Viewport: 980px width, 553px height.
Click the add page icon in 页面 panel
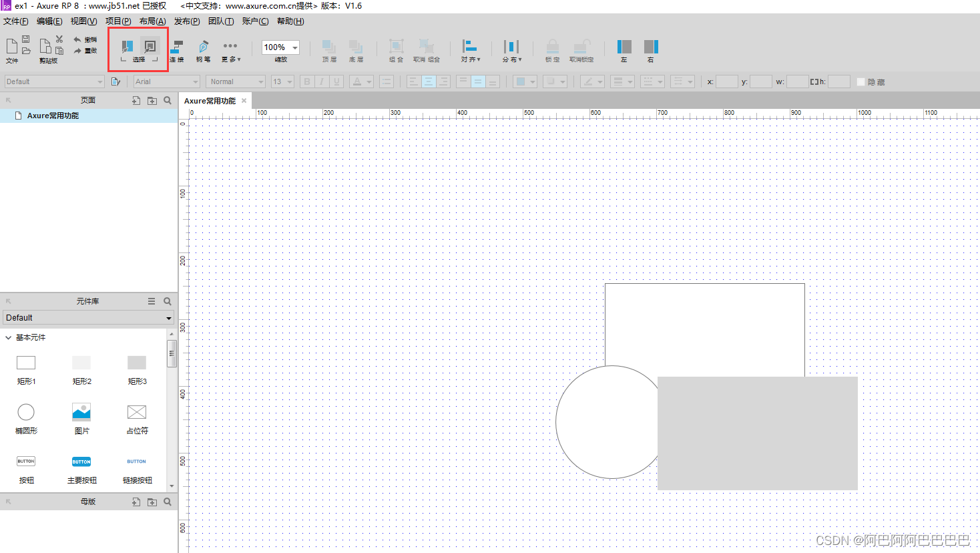pyautogui.click(x=136, y=100)
